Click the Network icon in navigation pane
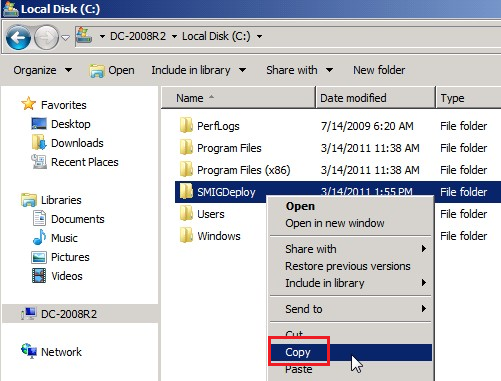 point(29,351)
